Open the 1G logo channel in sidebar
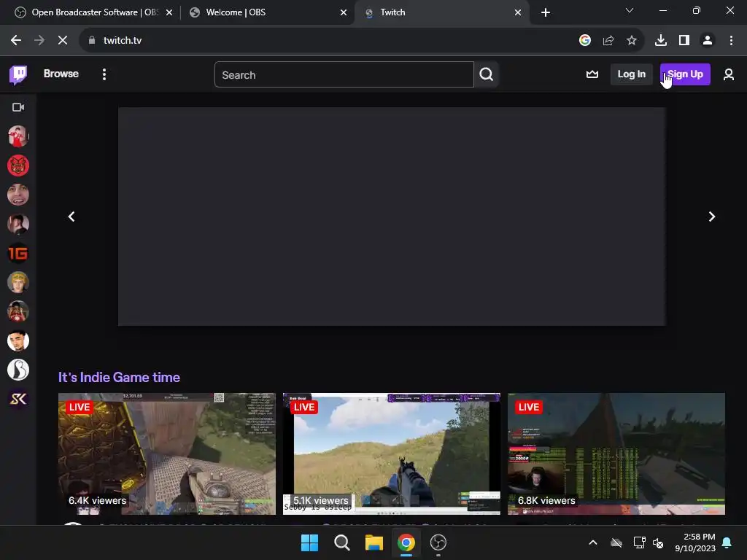The width and height of the screenshot is (747, 560). pos(18,253)
